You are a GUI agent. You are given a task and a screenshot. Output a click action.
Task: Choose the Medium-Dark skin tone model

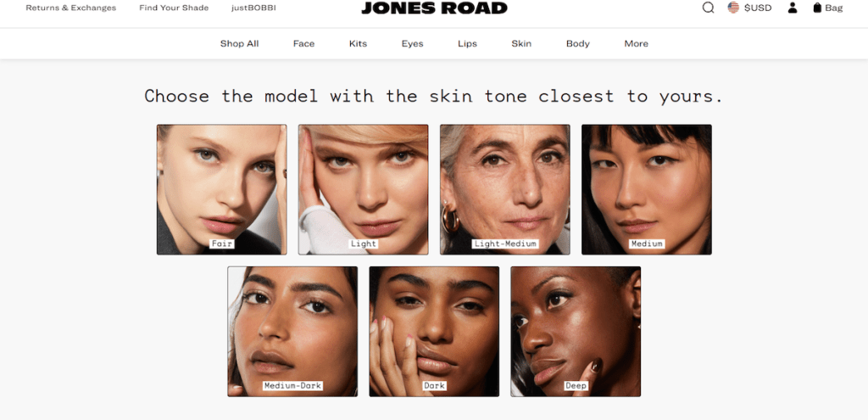[x=292, y=332]
